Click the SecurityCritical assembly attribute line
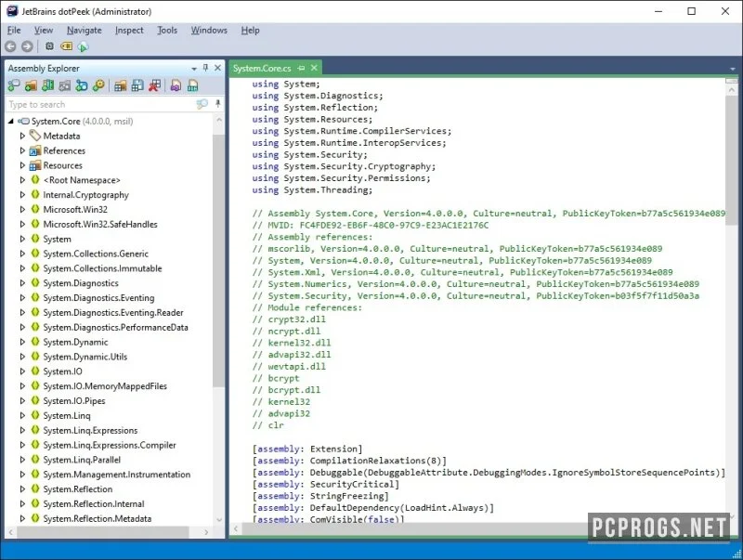743x560 pixels. click(x=326, y=484)
